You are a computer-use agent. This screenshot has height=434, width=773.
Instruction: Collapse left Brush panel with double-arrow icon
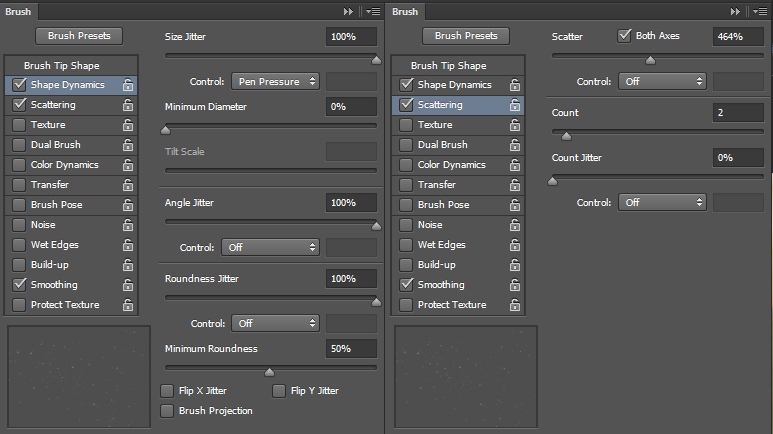pyautogui.click(x=349, y=11)
